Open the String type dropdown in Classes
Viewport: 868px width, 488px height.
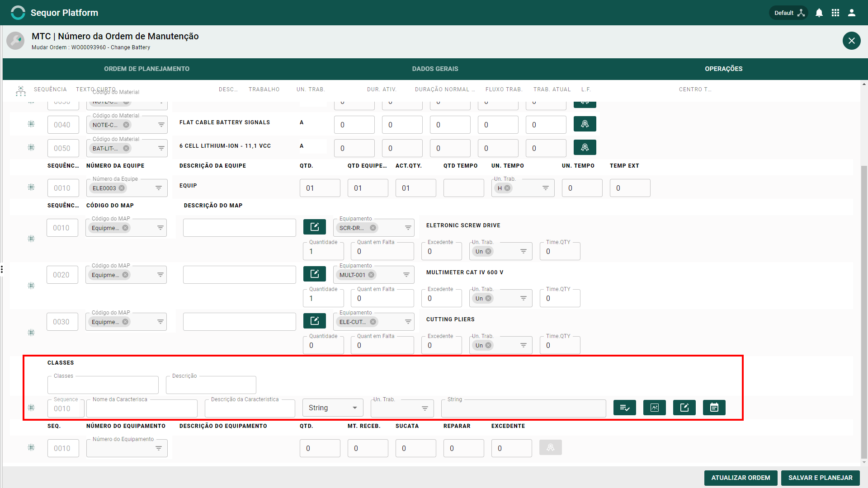pyautogui.click(x=333, y=408)
